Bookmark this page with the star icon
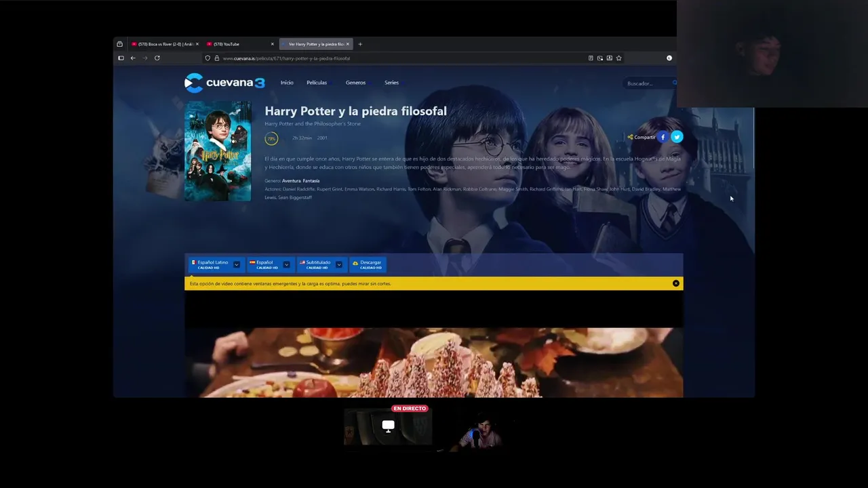This screenshot has width=868, height=488. pyautogui.click(x=618, y=58)
